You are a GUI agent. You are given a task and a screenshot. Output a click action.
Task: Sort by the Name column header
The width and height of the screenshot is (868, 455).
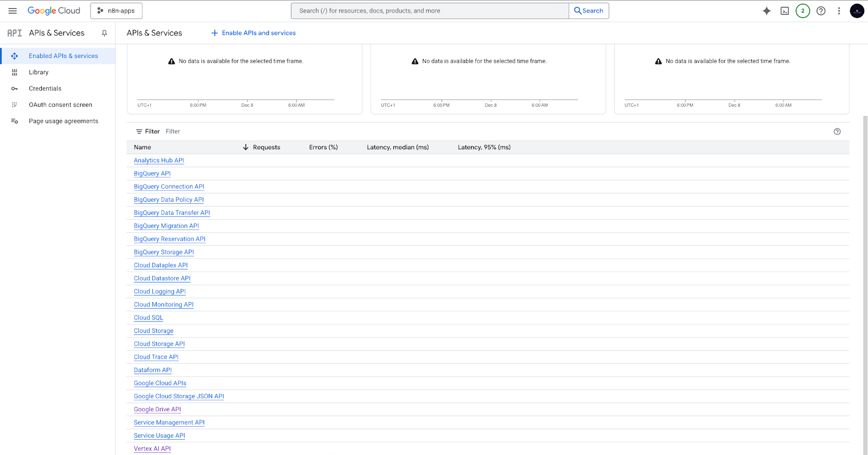143,148
